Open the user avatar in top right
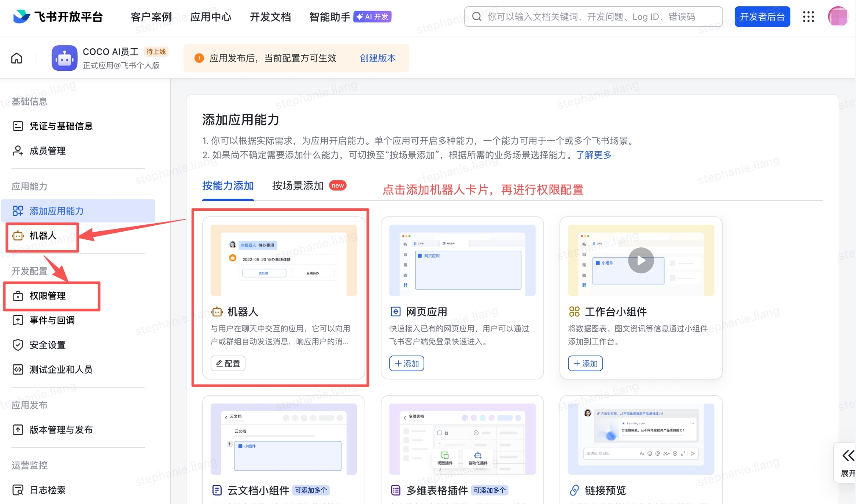 838,17
